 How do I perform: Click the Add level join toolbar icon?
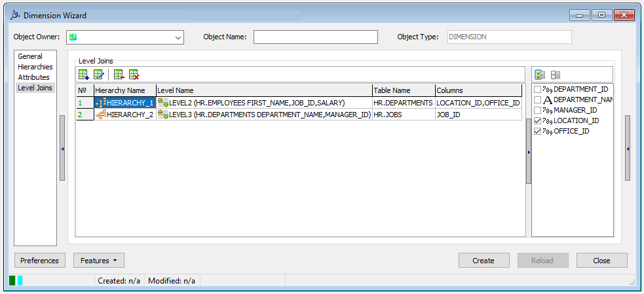[84, 75]
